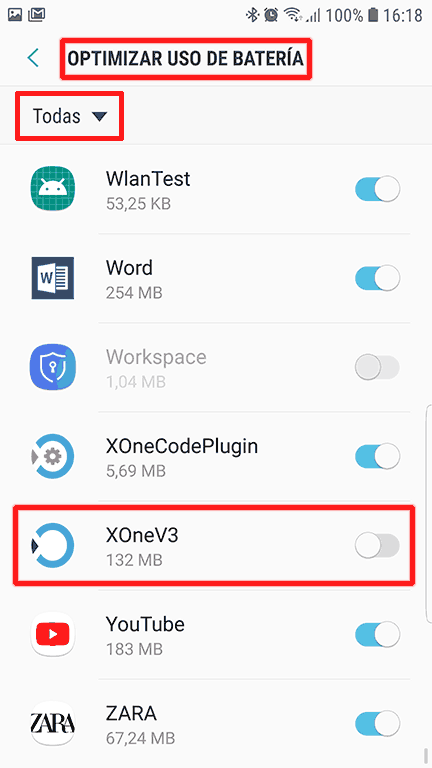This screenshot has width=432, height=768.
Task: Expand the dropdown arrow next to Todas
Action: 99,117
